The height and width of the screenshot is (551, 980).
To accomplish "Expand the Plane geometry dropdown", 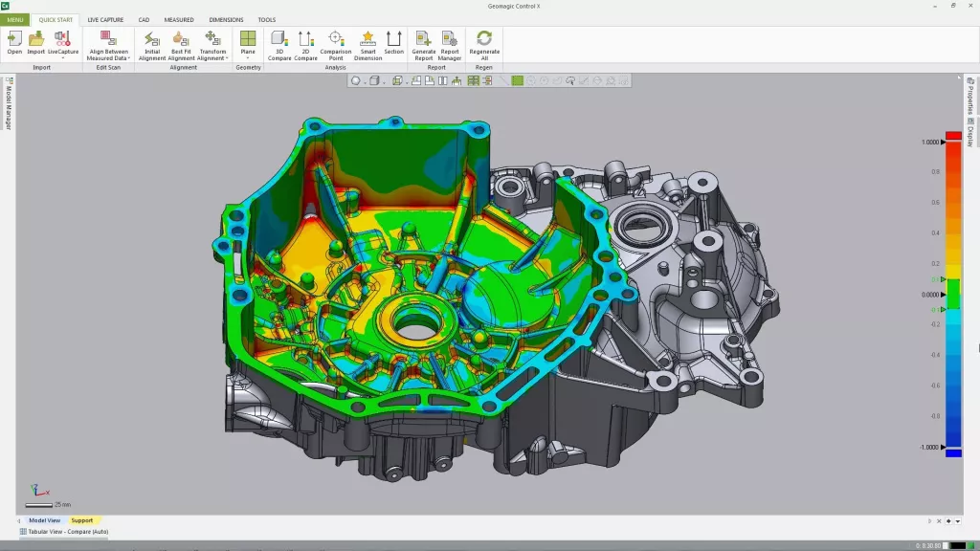I will 248,59.
